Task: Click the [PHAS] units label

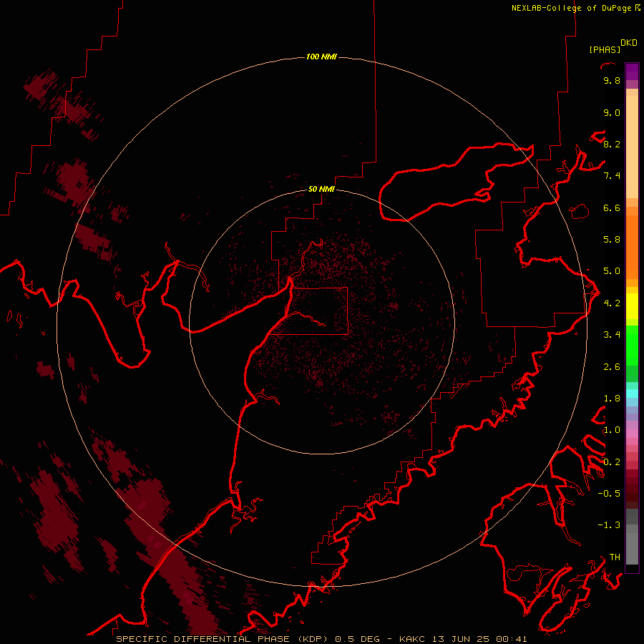Action: coord(605,49)
